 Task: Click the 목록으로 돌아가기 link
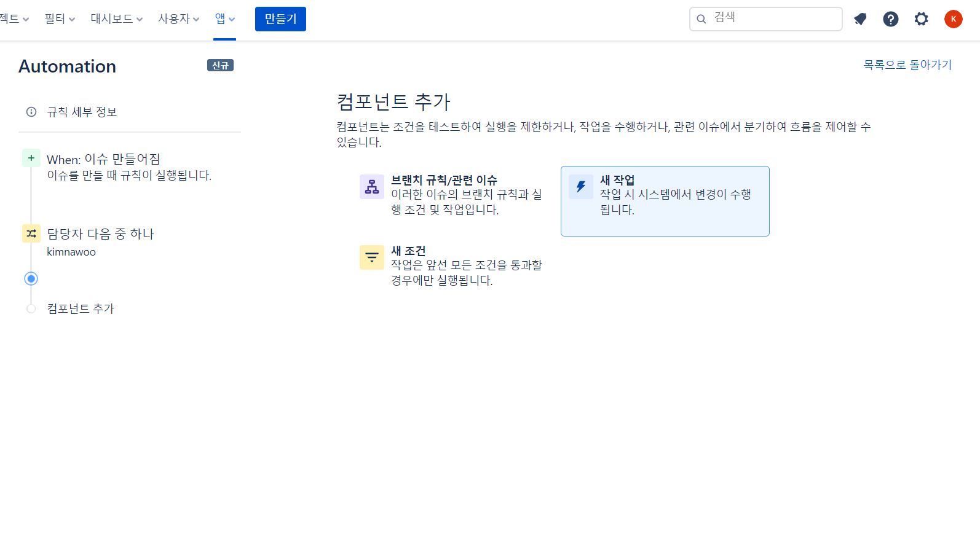tap(907, 65)
